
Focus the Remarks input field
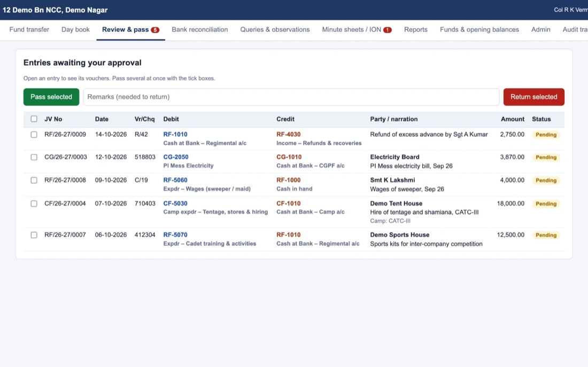click(291, 97)
